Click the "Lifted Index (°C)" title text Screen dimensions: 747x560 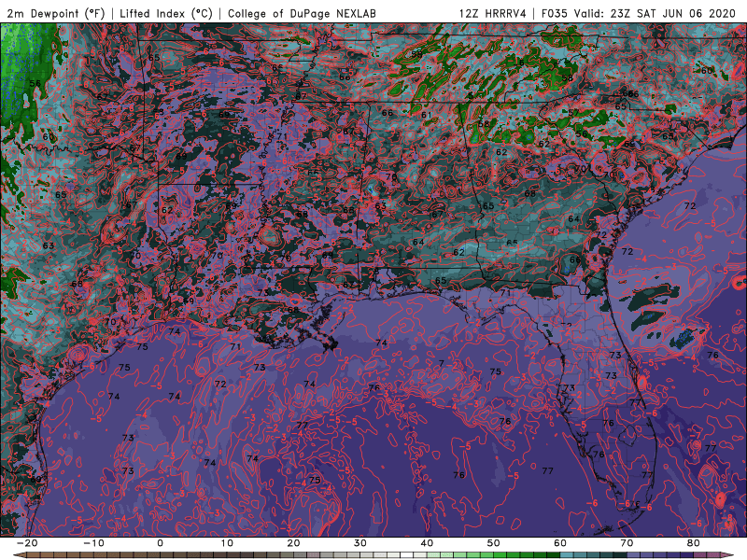click(166, 13)
